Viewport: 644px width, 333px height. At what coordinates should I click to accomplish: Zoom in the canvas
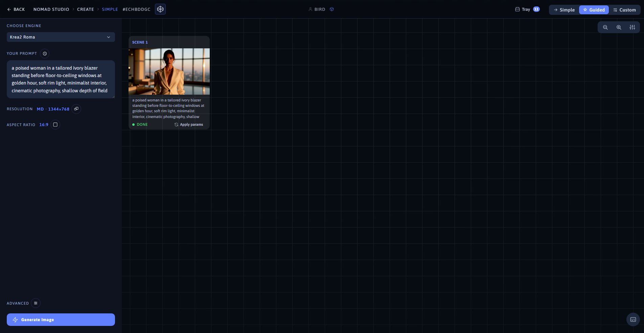coord(619,27)
